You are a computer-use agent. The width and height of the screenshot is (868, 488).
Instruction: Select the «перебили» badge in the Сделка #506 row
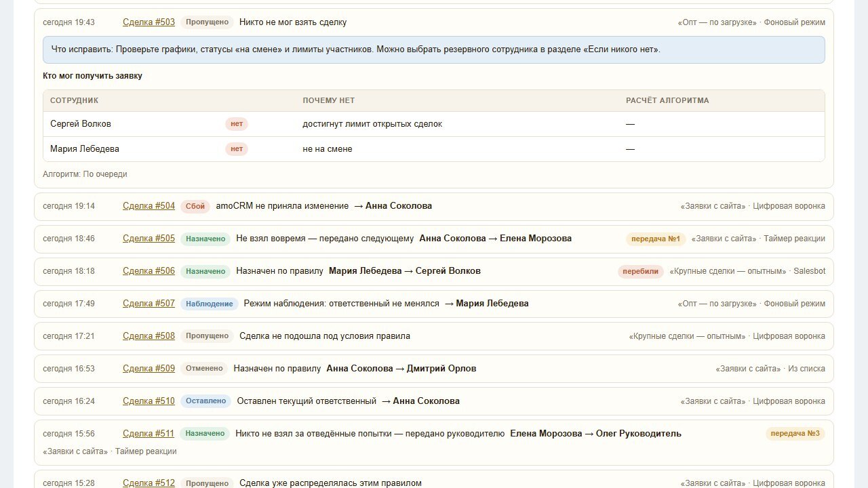tap(641, 271)
